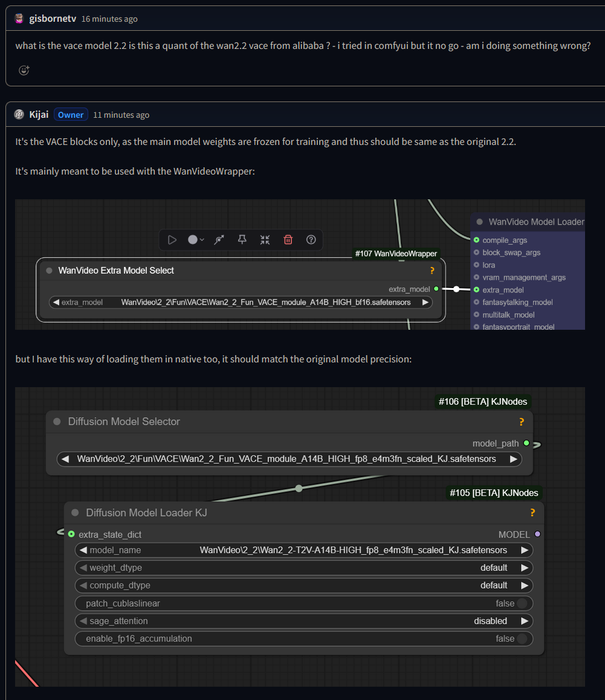
Task: Click '16 minutes ago' timestamp
Action: tap(109, 19)
